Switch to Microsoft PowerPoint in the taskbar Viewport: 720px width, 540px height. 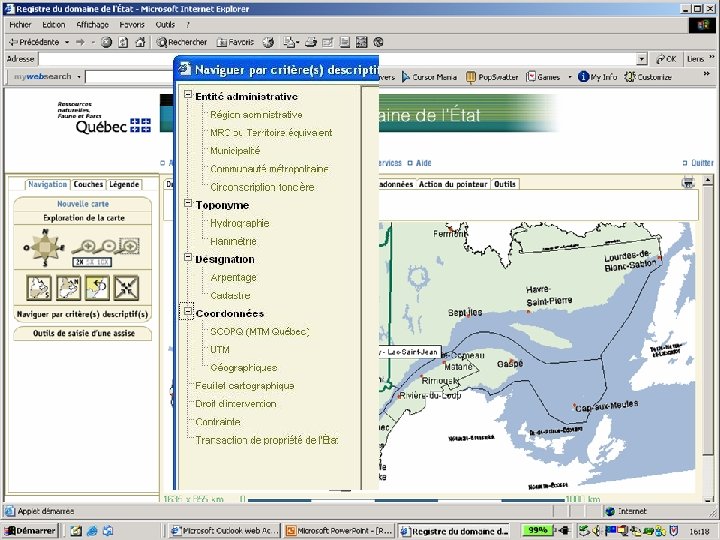pyautogui.click(x=339, y=531)
